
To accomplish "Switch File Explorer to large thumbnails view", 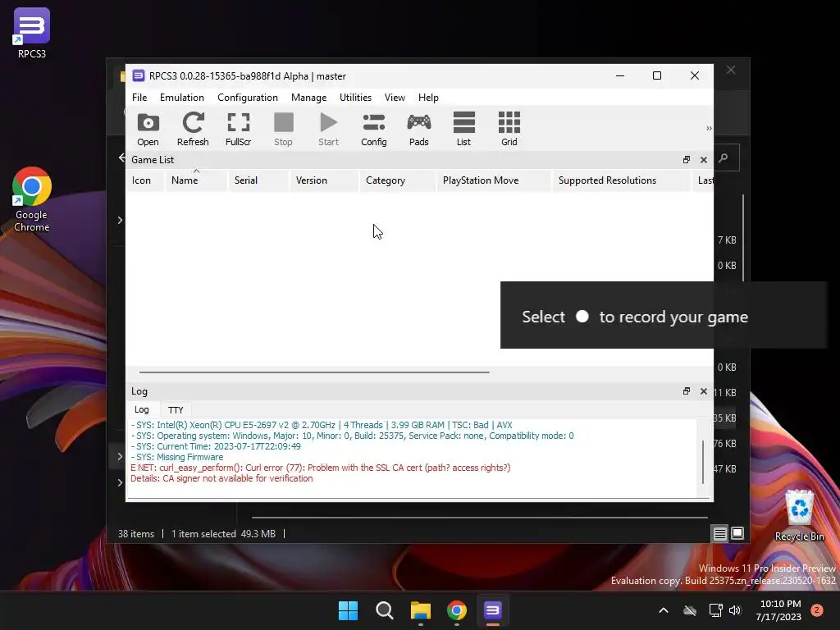I will pyautogui.click(x=737, y=533).
